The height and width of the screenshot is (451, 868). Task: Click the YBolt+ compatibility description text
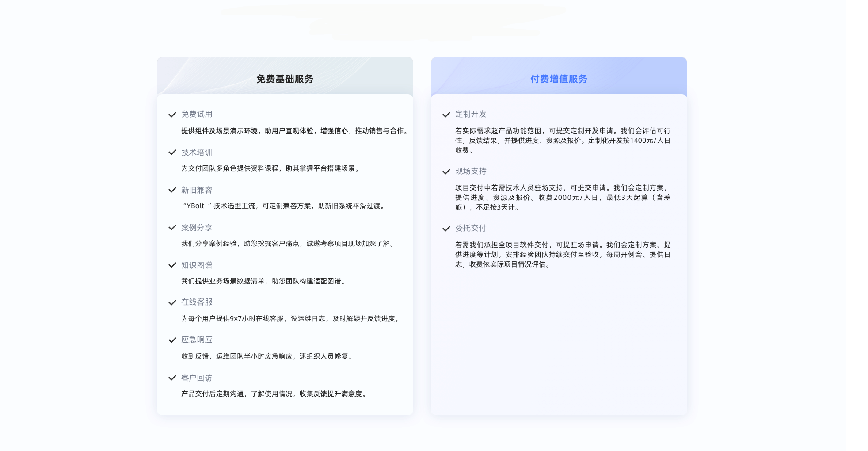pyautogui.click(x=284, y=206)
